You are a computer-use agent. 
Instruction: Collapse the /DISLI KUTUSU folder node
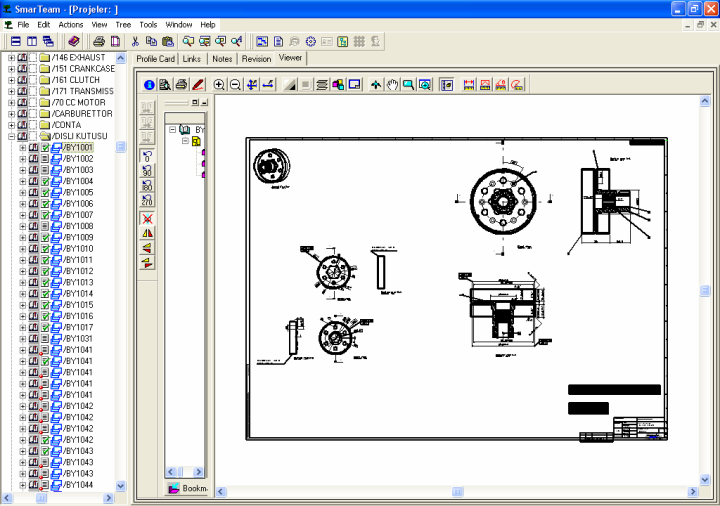coord(11,136)
